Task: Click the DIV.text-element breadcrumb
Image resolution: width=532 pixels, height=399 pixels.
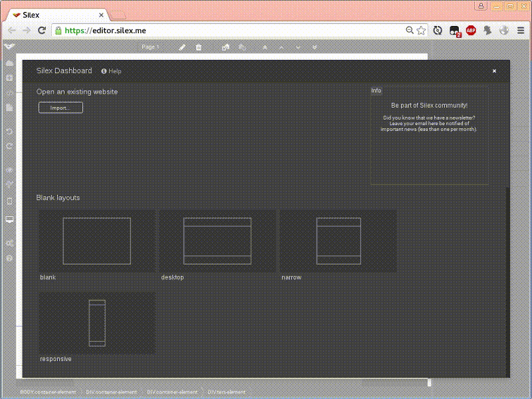Action: click(x=226, y=392)
